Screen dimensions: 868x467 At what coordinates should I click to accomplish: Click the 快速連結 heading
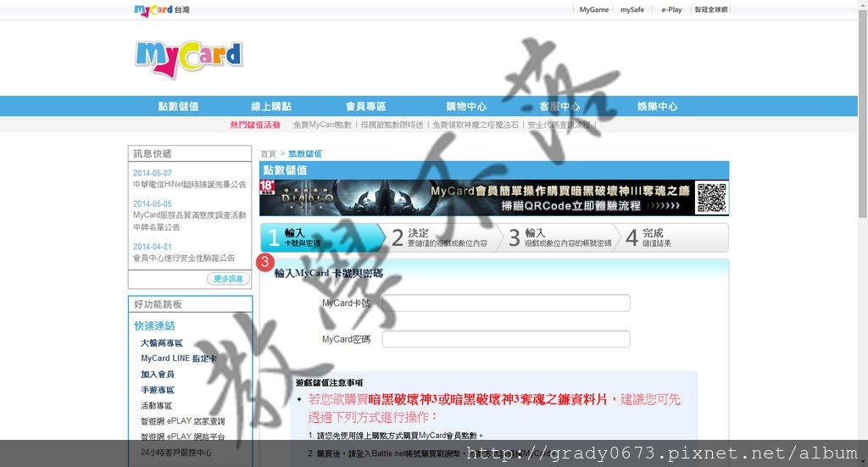pyautogui.click(x=154, y=326)
